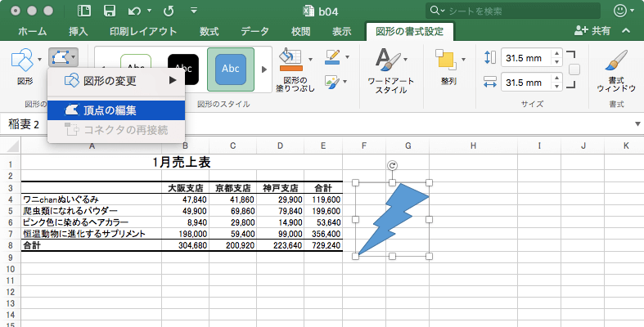Open the 図形 shapes gallery
644x327 pixels.
tap(22, 60)
